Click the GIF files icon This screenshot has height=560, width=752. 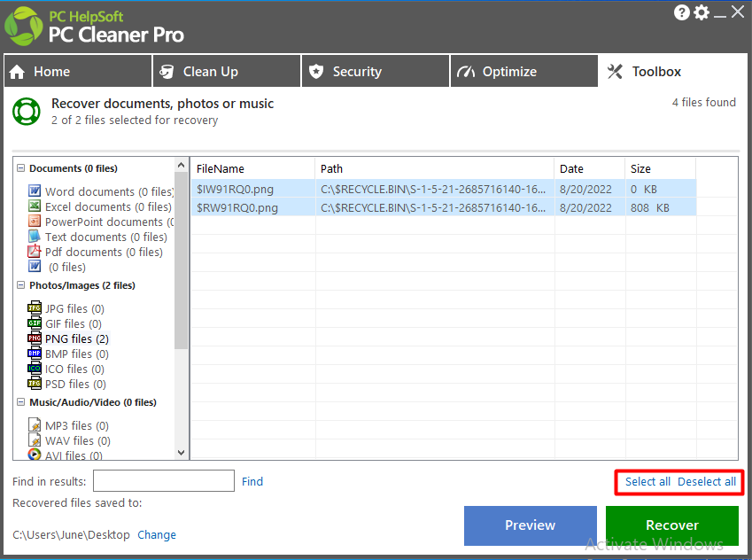[35, 323]
